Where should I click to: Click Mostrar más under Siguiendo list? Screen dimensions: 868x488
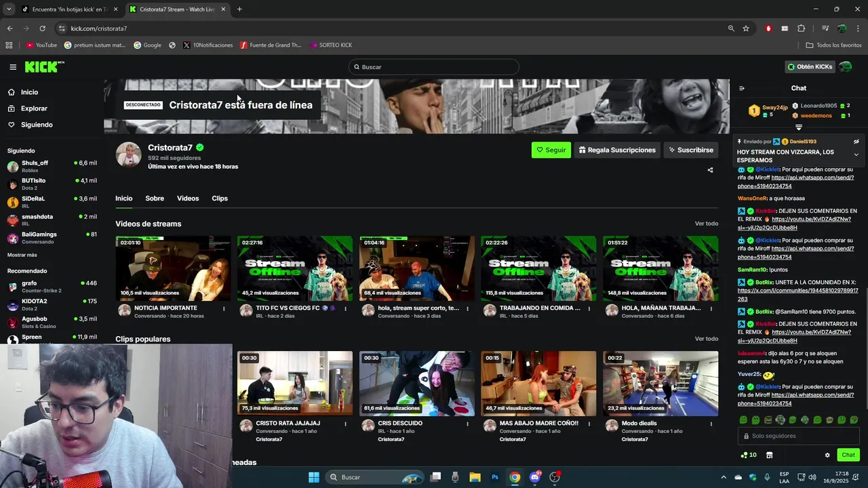pyautogui.click(x=22, y=255)
